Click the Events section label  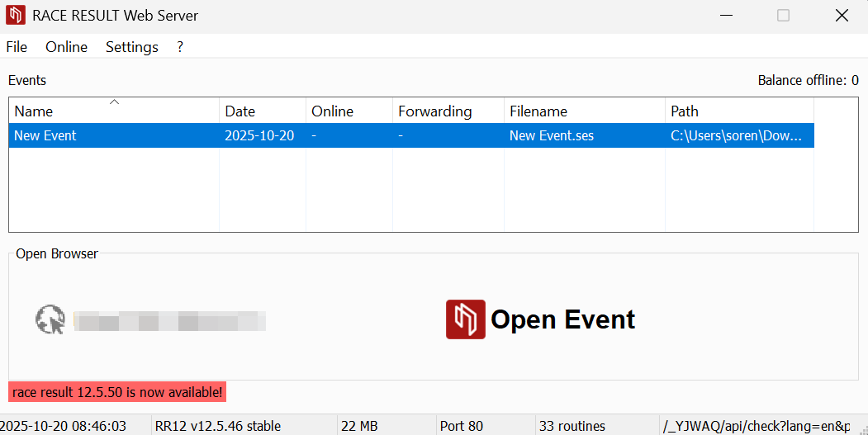coord(27,80)
